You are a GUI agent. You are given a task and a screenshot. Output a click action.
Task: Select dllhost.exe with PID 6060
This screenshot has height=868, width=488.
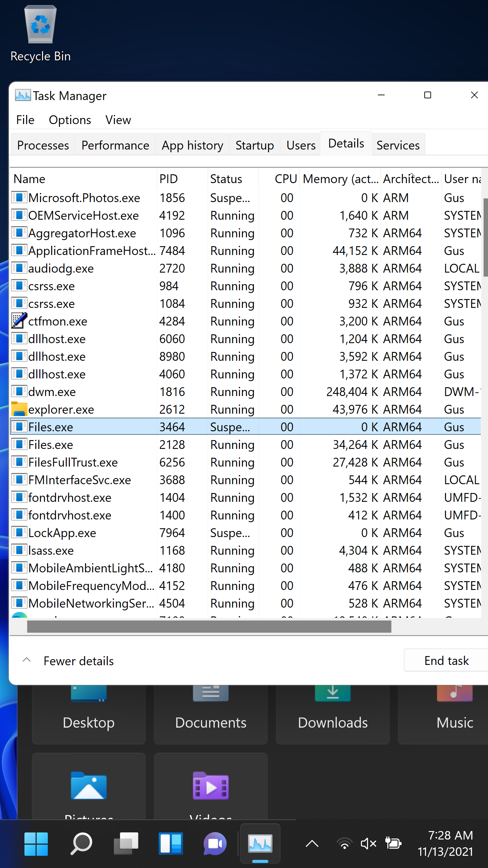click(x=246, y=339)
